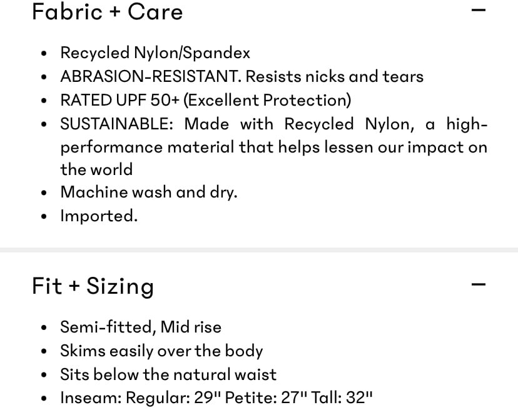This screenshot has height=420, width=518.
Task: Click the SUSTAINABLE: Made with Recycled Nylon text
Action: click(x=237, y=124)
